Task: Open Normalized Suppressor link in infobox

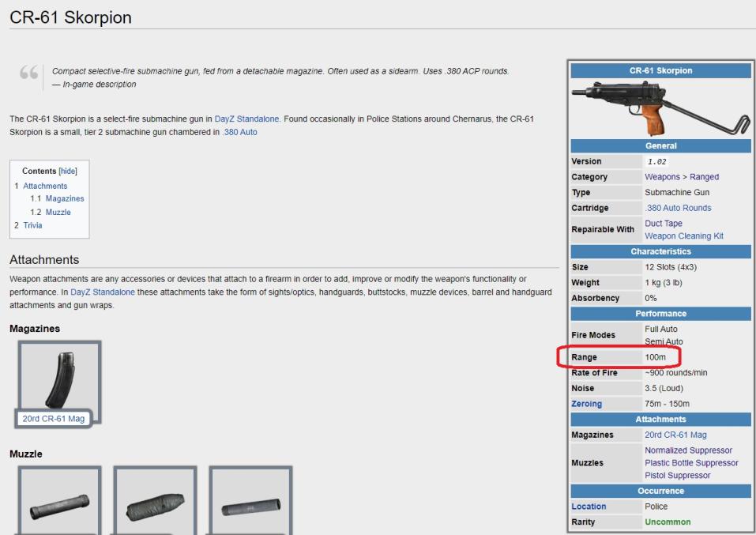Action: click(688, 450)
